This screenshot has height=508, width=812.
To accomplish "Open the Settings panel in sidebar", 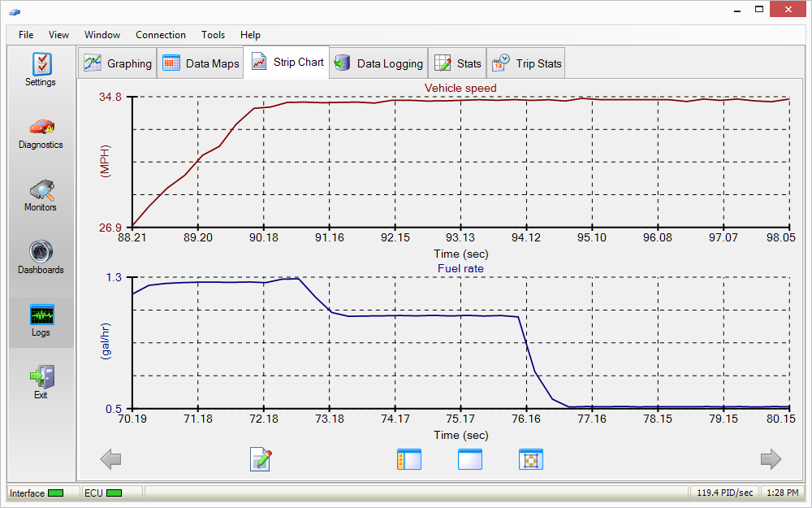I will 41,69.
